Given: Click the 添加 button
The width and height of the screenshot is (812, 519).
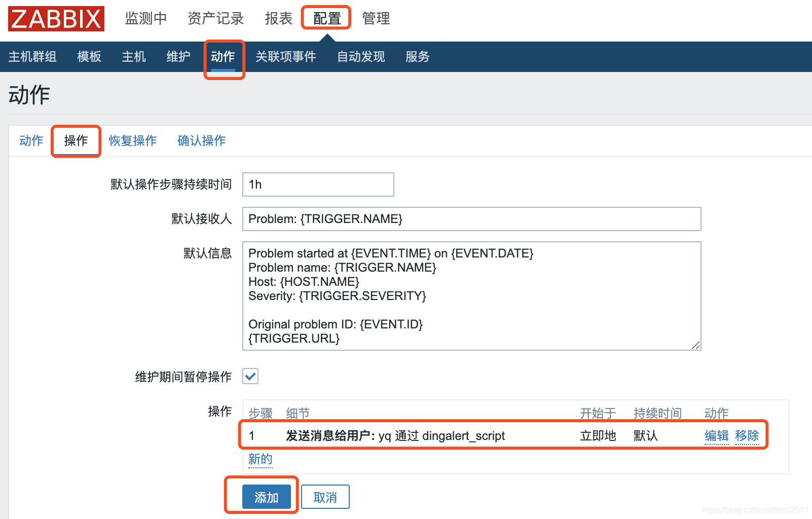Looking at the screenshot, I should point(267,497).
